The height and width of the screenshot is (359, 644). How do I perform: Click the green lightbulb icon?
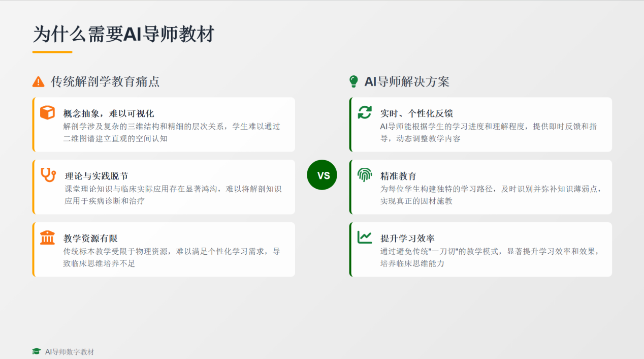(x=353, y=81)
